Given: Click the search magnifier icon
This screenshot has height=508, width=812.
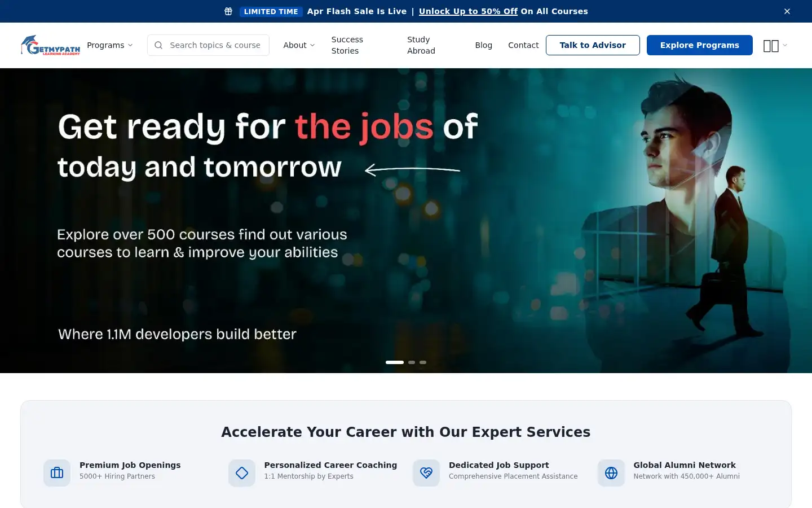Looking at the screenshot, I should click(x=158, y=45).
